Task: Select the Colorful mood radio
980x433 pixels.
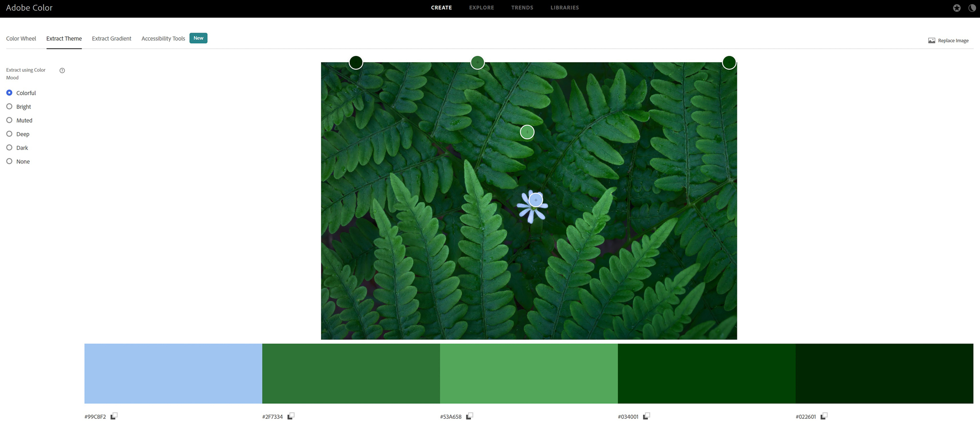Action: 9,93
